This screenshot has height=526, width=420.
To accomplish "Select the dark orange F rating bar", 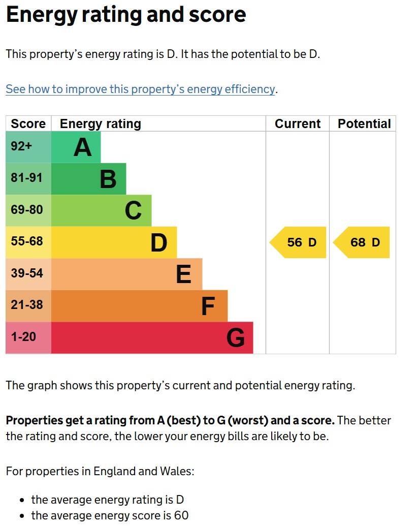I will (140, 306).
